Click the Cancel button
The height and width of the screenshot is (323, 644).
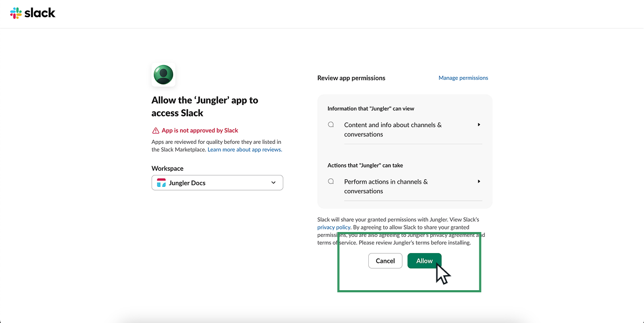(x=385, y=261)
